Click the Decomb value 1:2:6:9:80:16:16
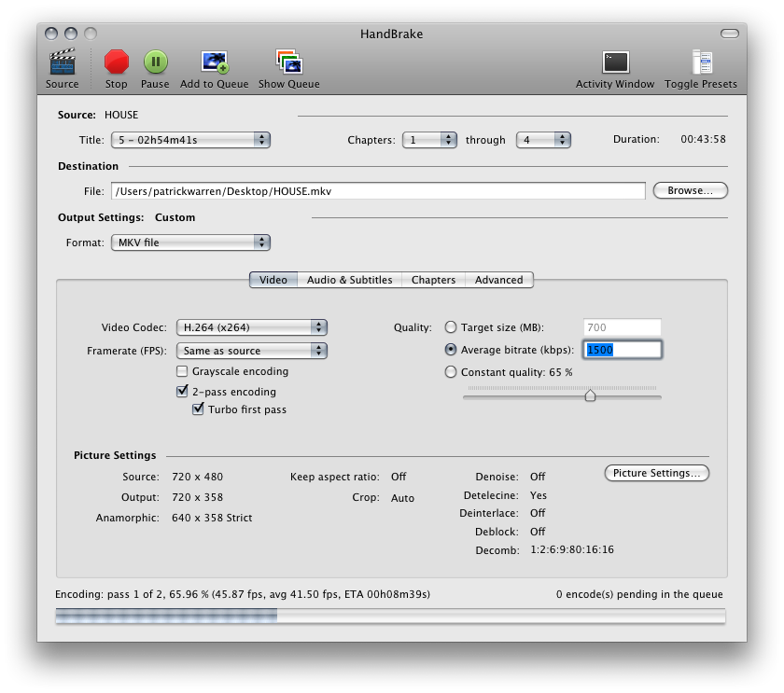 pos(572,549)
